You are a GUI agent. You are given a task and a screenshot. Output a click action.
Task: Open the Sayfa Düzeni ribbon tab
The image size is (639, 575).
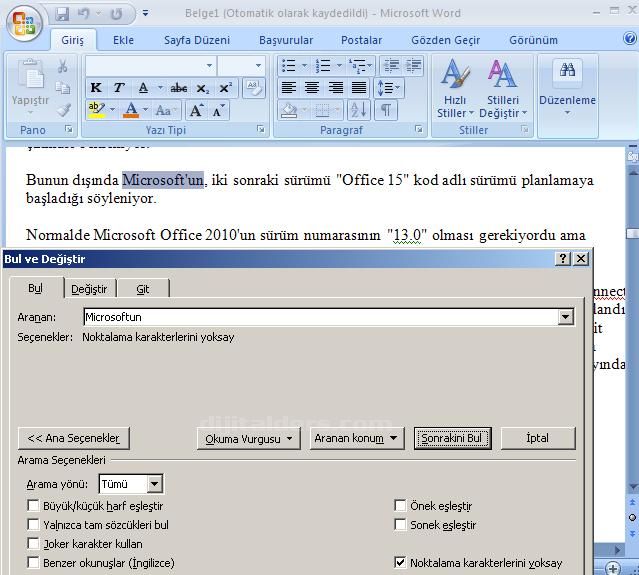coord(197,40)
